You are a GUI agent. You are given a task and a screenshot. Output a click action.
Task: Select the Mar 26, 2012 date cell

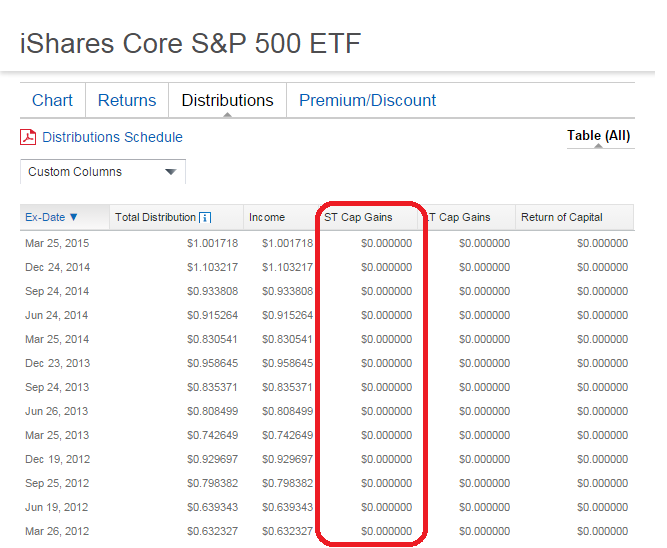(57, 531)
